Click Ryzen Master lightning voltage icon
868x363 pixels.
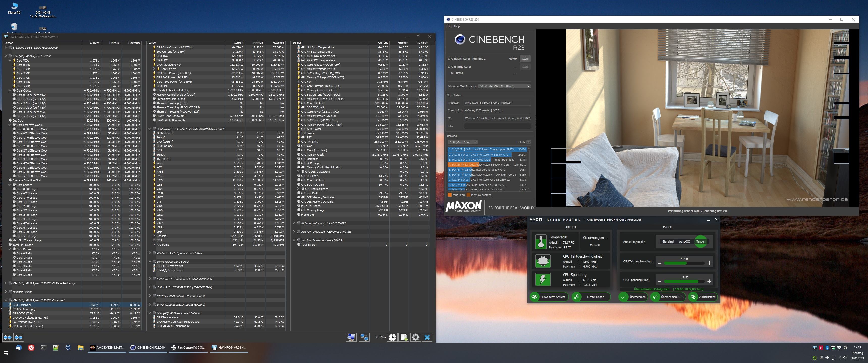543,280
